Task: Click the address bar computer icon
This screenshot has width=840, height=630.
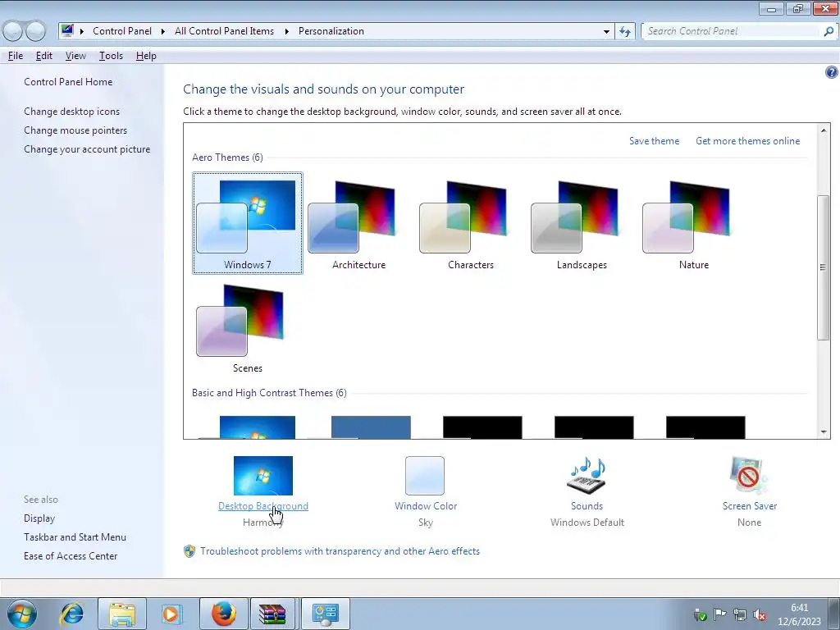Action: 67,30
